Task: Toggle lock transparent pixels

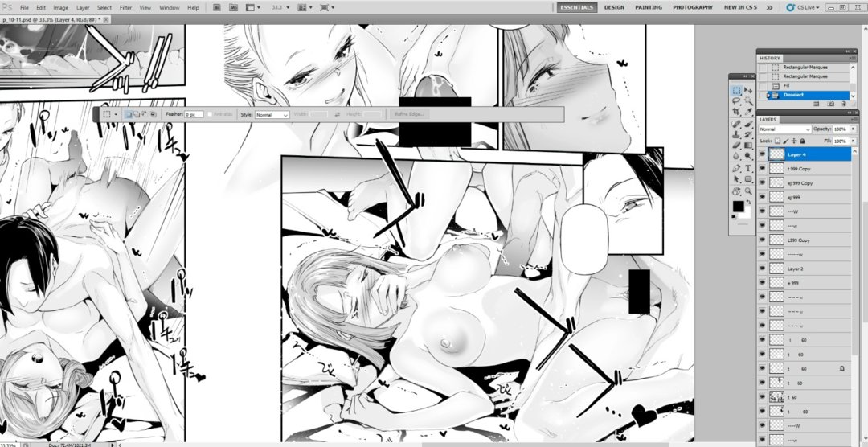Action: tap(777, 141)
